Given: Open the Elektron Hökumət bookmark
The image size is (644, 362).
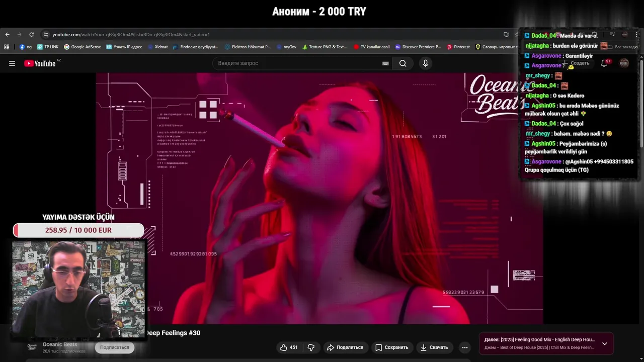Looking at the screenshot, I should 248,47.
